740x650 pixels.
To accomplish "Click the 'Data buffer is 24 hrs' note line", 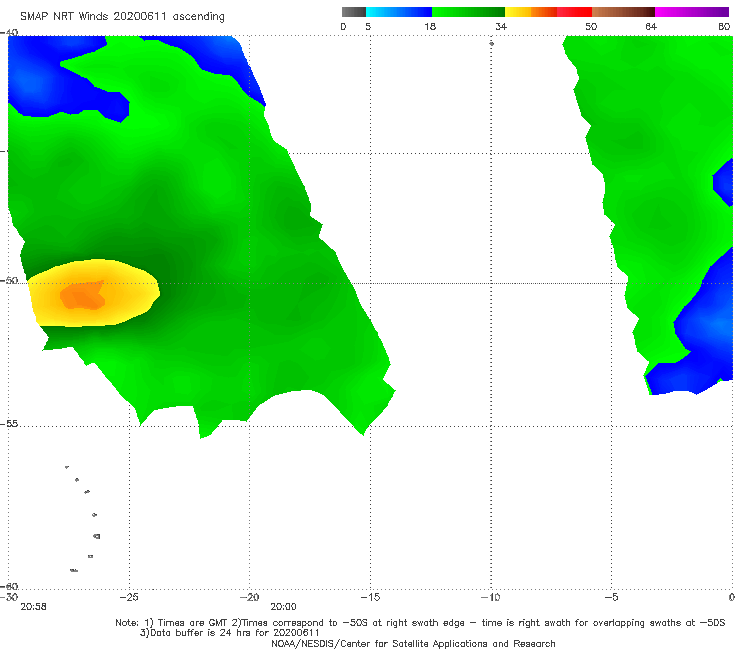I will tap(229, 633).
